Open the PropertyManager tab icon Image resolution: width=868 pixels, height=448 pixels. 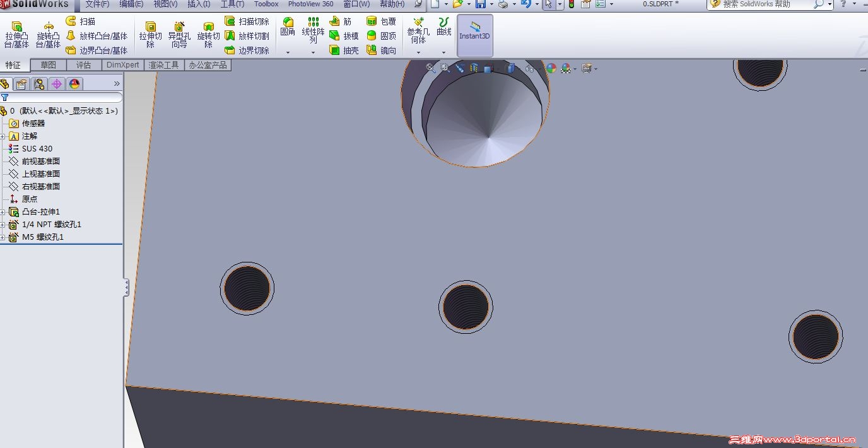[22, 84]
